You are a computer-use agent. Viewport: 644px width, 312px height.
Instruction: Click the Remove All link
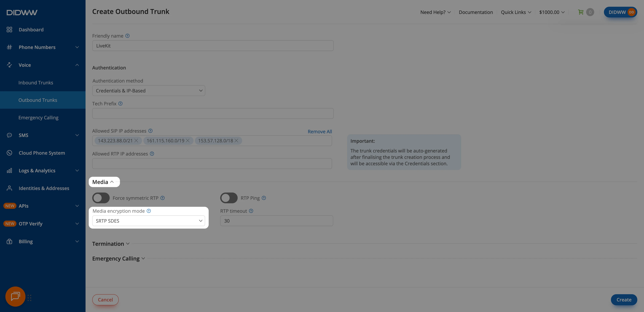(x=320, y=131)
